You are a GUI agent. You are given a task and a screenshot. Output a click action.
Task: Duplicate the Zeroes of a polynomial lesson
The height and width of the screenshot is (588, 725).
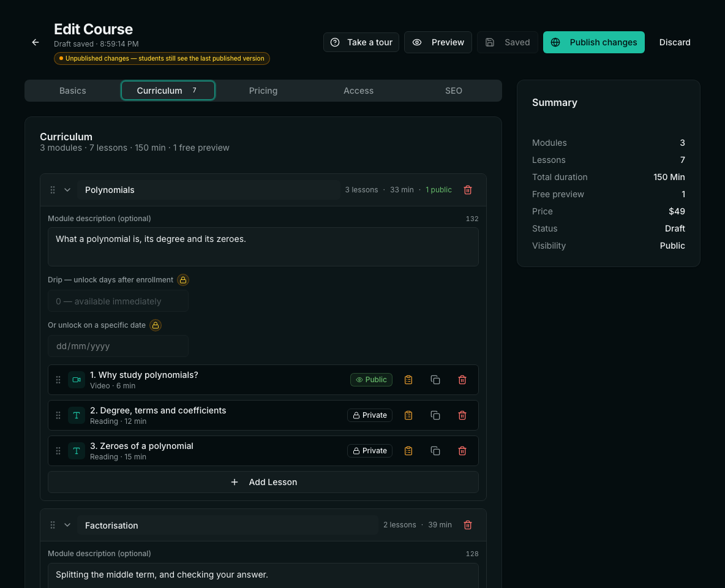click(x=435, y=451)
